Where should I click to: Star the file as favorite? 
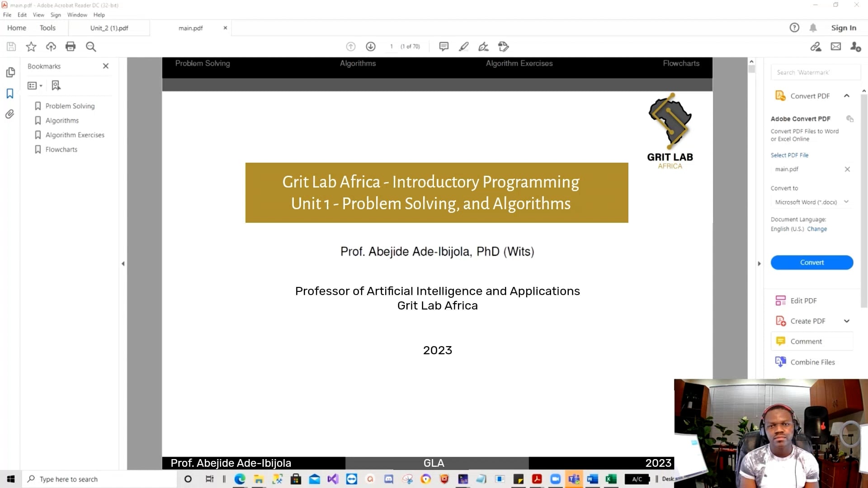coord(31,47)
